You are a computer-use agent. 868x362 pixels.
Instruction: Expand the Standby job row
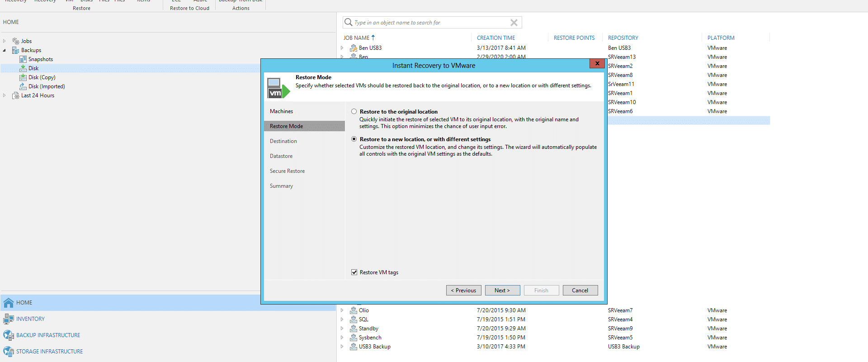tap(342, 329)
